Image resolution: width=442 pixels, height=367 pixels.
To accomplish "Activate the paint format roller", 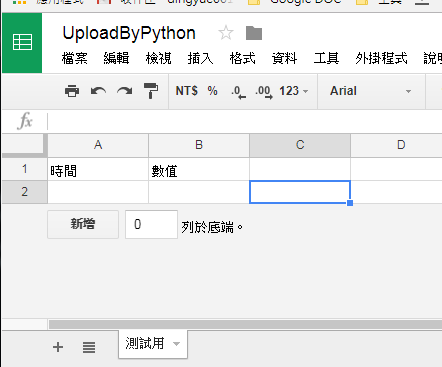I will (151, 91).
